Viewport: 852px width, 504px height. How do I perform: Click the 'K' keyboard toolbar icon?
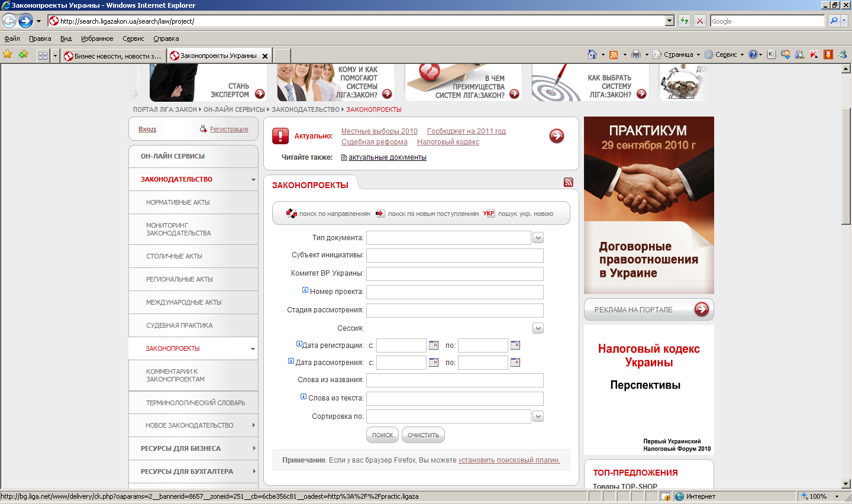point(772,54)
